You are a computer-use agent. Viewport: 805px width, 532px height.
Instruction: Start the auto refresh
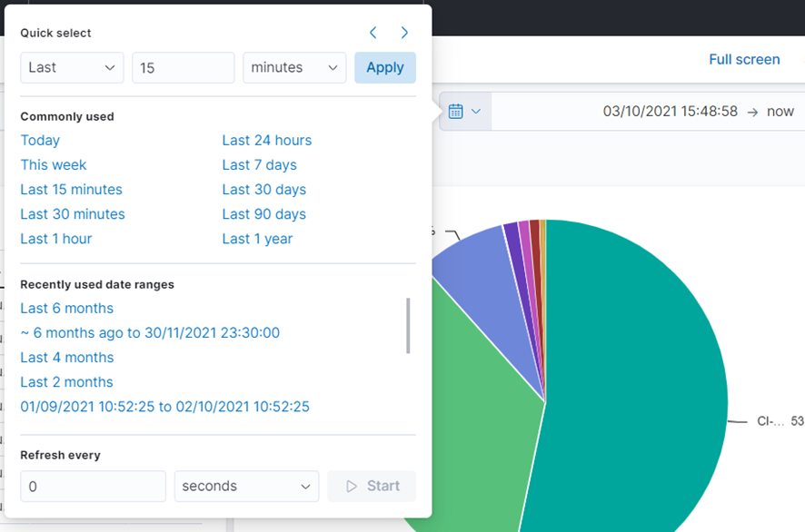pyautogui.click(x=372, y=487)
